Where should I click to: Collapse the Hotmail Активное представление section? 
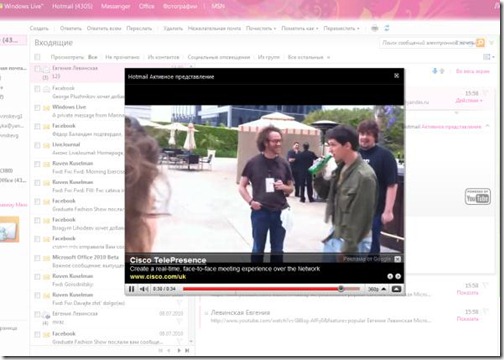click(x=487, y=126)
